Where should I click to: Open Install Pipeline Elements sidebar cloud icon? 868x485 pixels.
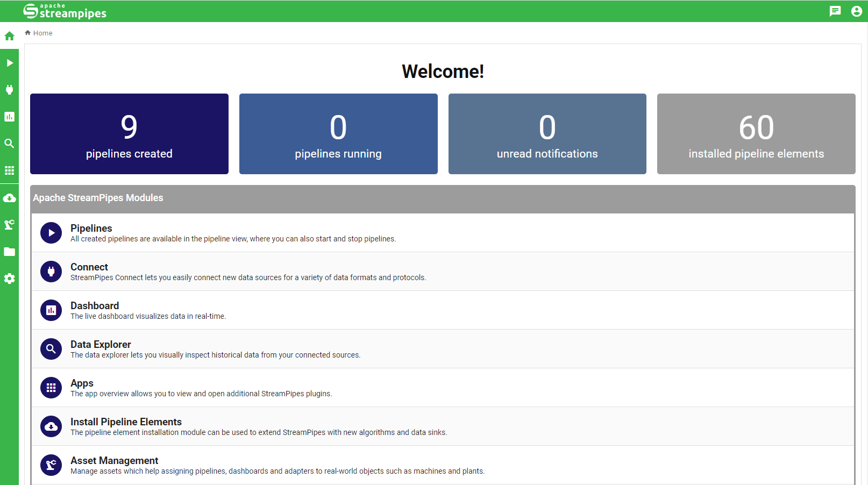[9, 198]
